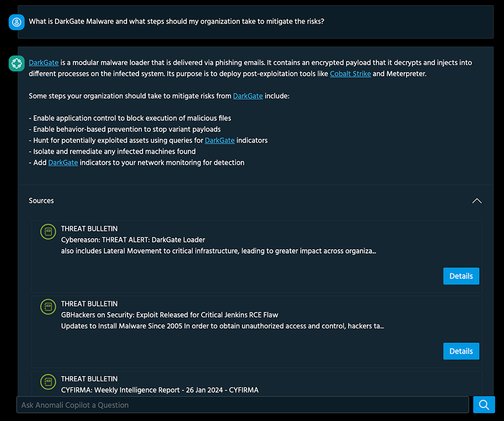
Task: Click the magnifier search icon to submit
Action: pyautogui.click(x=483, y=404)
